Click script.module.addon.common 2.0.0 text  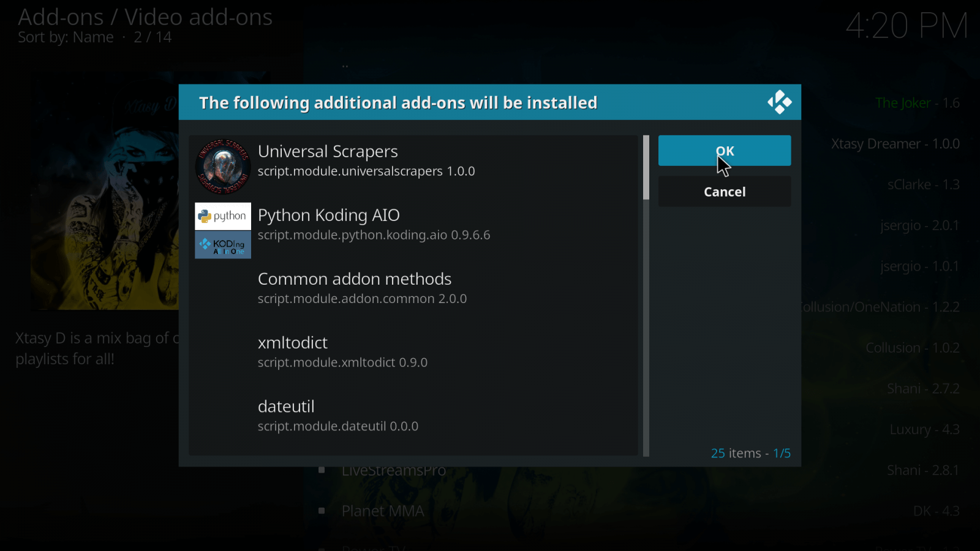tap(362, 299)
